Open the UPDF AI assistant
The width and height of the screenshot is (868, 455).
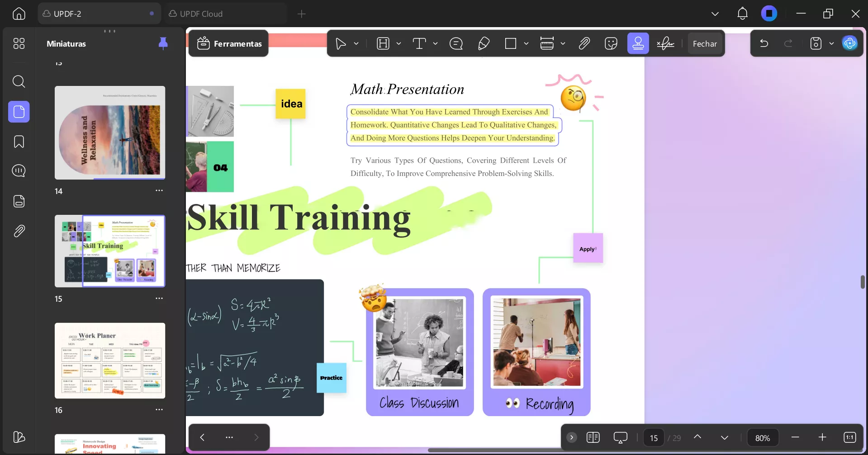[x=850, y=43]
